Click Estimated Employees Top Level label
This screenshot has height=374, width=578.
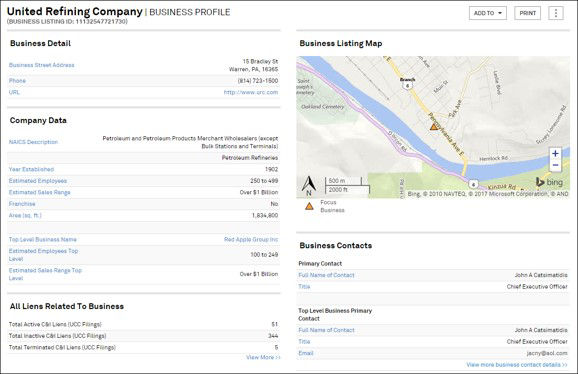(x=43, y=255)
